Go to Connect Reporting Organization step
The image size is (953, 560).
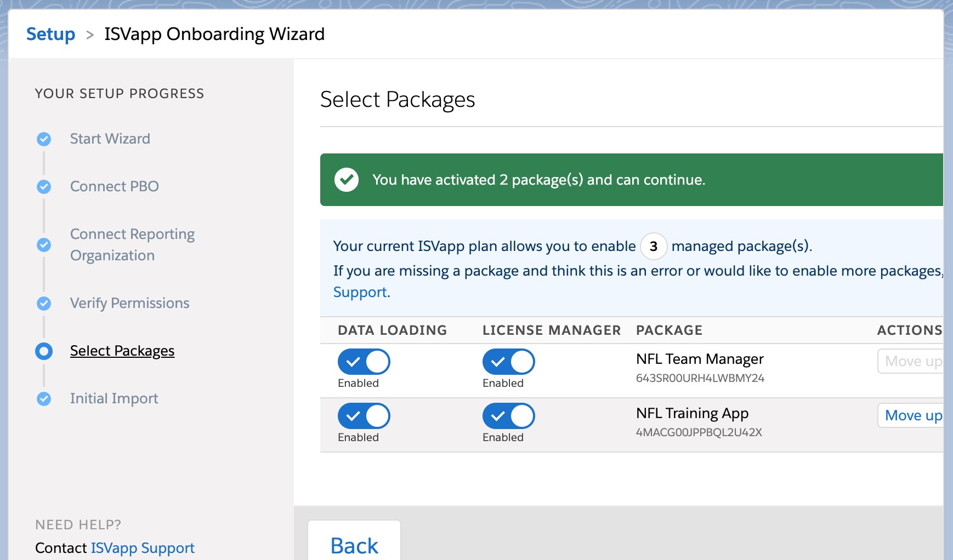click(x=133, y=244)
